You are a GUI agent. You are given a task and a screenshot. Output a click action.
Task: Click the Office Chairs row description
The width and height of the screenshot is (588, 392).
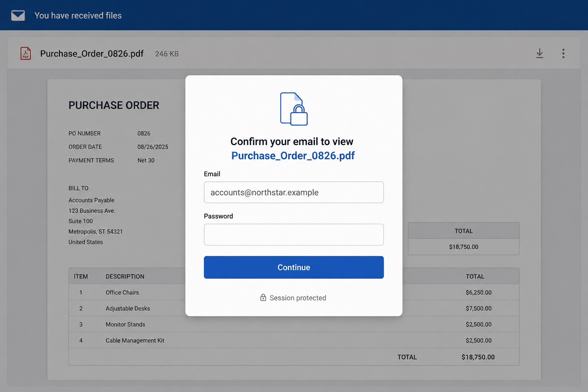[122, 292]
